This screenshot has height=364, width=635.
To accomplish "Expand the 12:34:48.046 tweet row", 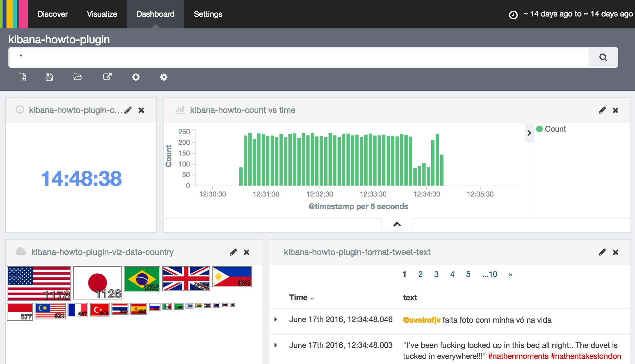I will coord(276,319).
